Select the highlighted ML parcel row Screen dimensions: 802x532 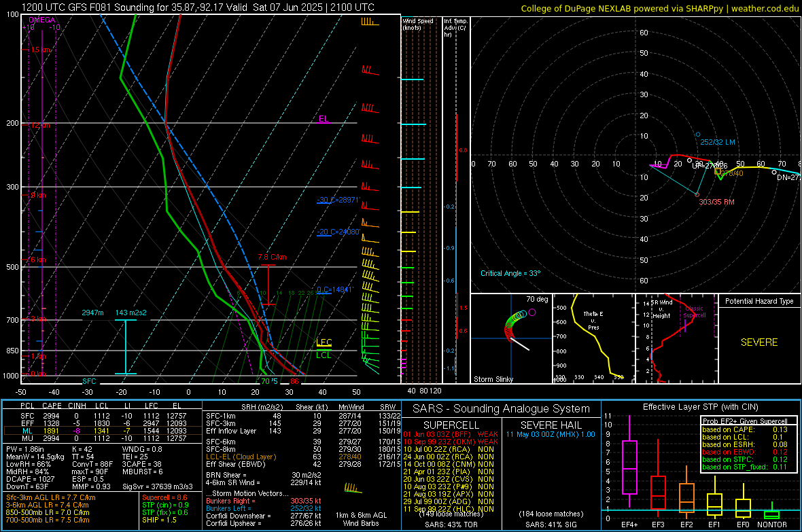103,431
